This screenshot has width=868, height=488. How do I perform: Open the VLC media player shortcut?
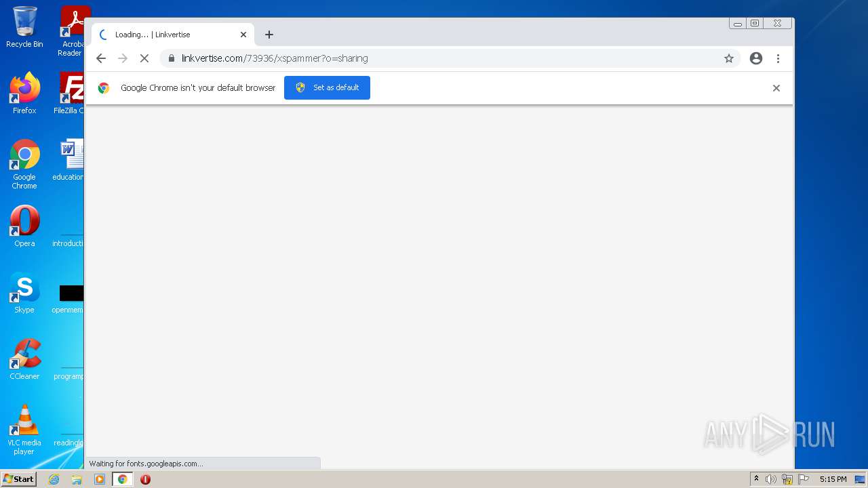[24, 429]
